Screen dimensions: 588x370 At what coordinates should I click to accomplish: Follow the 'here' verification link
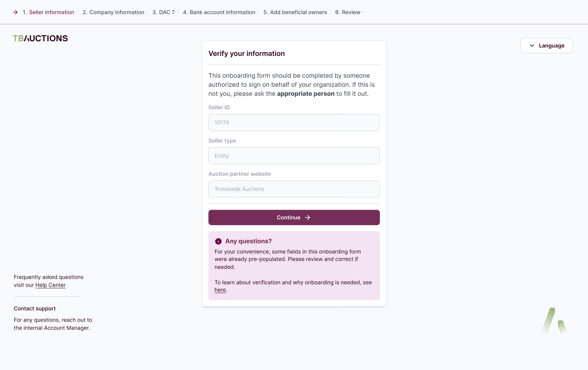click(220, 290)
